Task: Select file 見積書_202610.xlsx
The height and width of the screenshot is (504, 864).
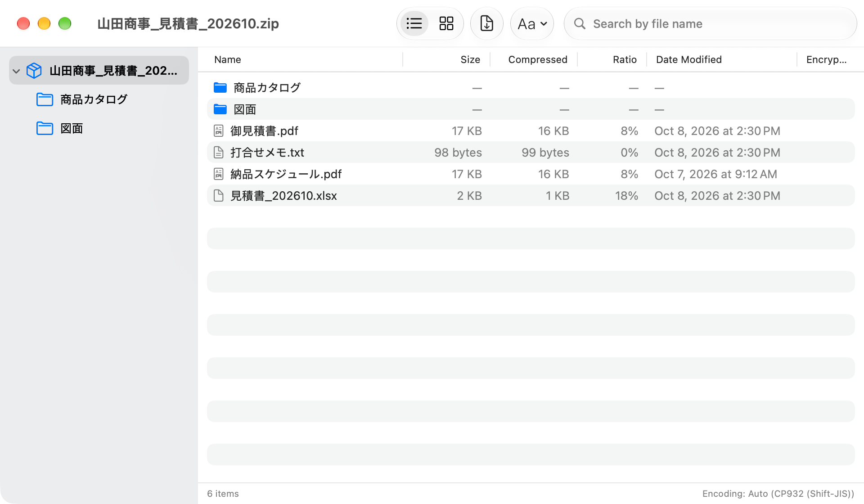Action: tap(531, 196)
